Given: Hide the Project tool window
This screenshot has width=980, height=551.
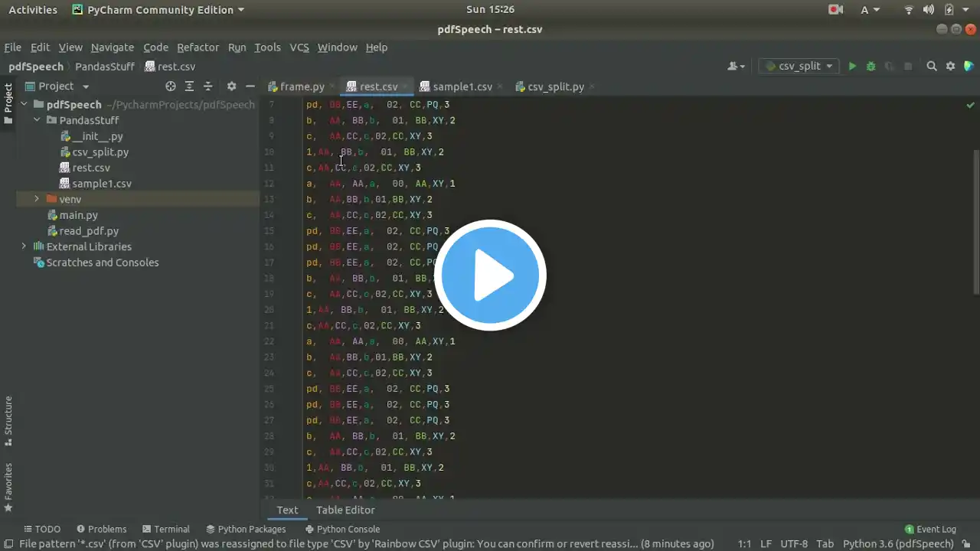Looking at the screenshot, I should [x=250, y=86].
